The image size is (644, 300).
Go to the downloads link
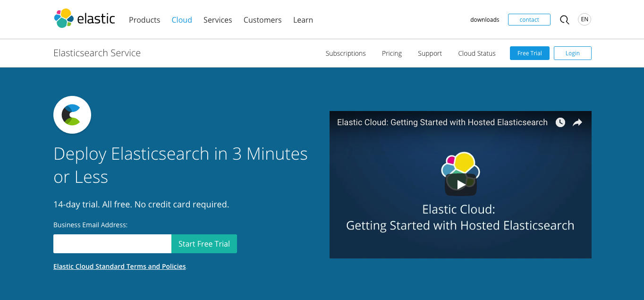[485, 20]
